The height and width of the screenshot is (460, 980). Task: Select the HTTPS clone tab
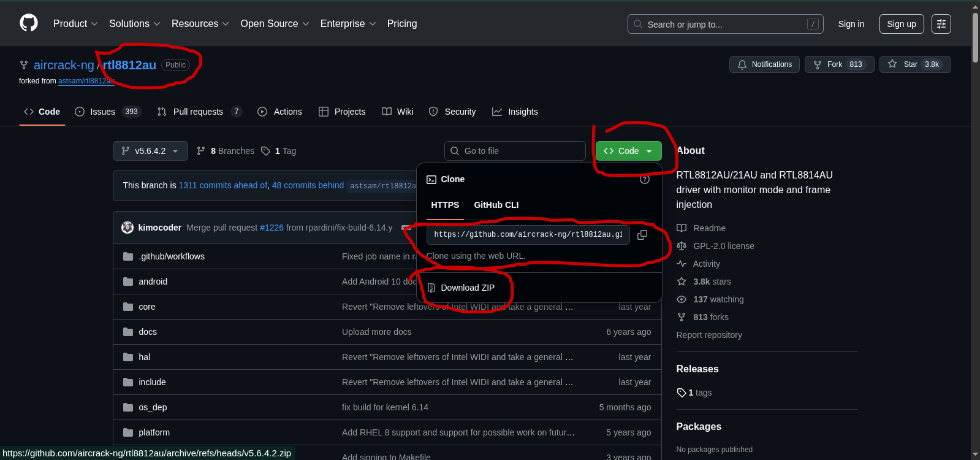pyautogui.click(x=445, y=205)
